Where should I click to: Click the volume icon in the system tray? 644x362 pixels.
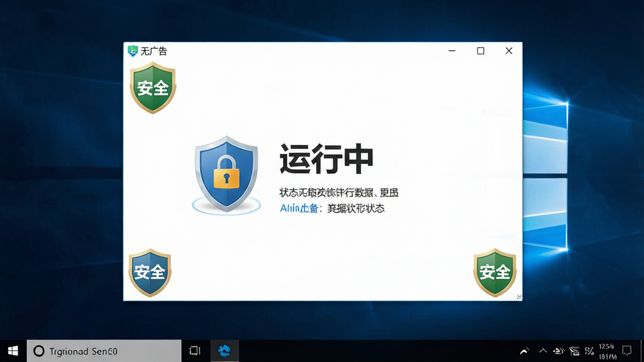click(x=558, y=351)
